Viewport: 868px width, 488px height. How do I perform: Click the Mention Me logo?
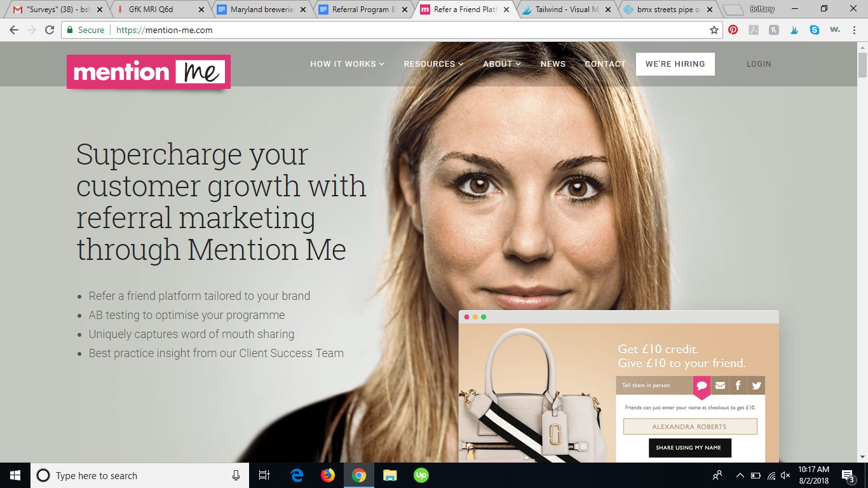(x=149, y=72)
